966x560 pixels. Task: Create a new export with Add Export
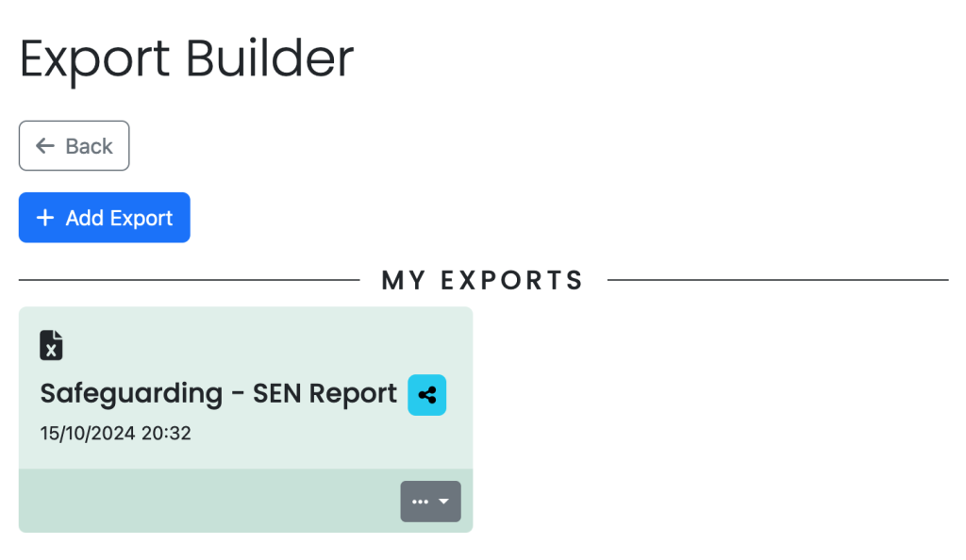104,217
